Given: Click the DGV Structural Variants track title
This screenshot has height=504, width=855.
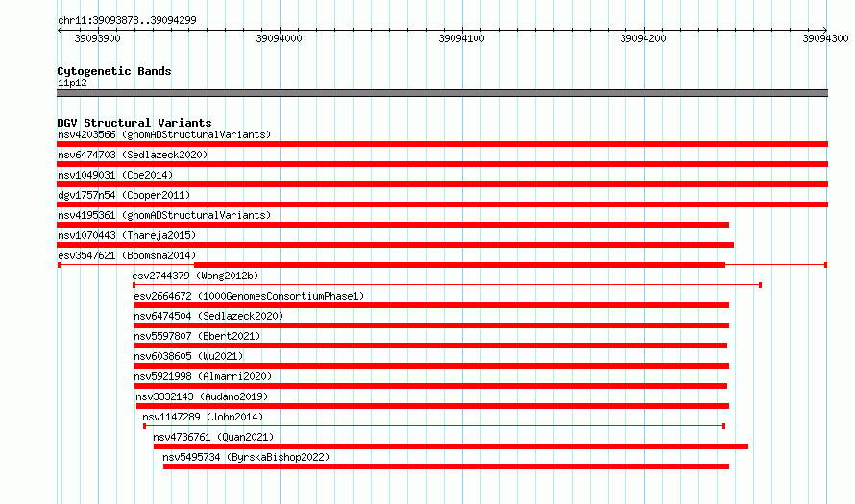Looking at the screenshot, I should click(x=134, y=123).
